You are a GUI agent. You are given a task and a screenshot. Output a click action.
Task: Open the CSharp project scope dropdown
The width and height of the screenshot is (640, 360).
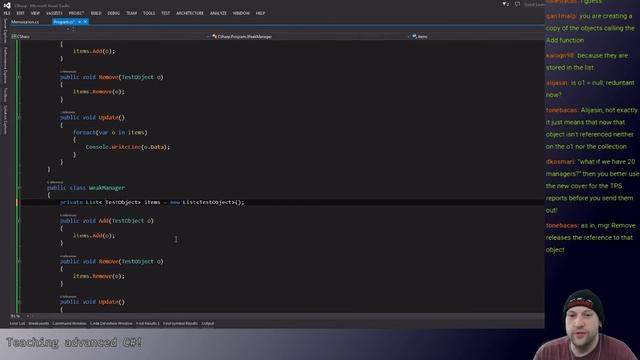[x=110, y=36]
